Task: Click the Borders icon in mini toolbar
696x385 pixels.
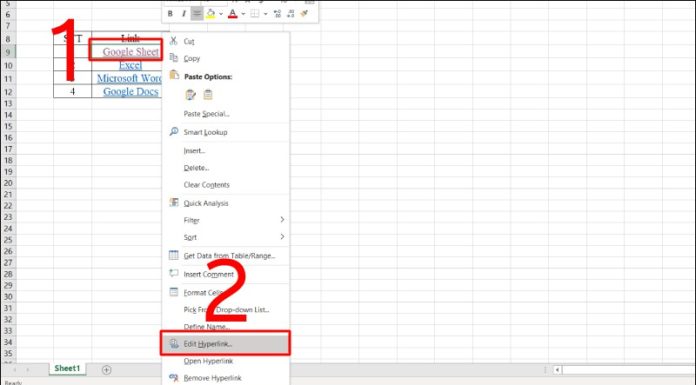Action: click(255, 14)
